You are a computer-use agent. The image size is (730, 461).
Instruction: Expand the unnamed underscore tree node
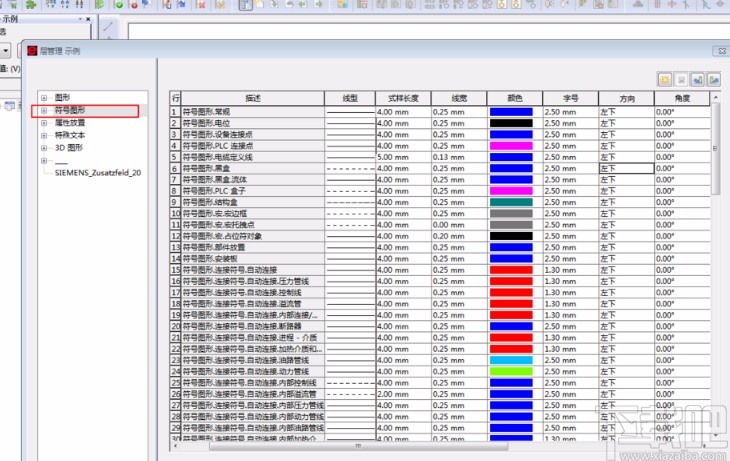coord(44,161)
